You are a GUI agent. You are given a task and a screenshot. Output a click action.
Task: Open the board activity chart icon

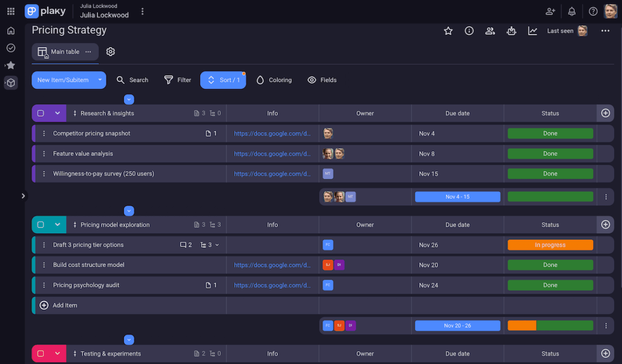pos(532,31)
